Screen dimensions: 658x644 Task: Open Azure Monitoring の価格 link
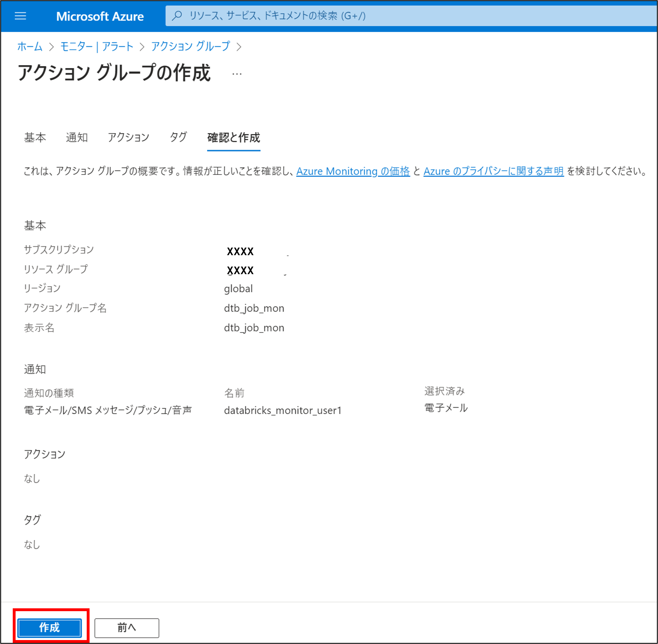tap(353, 171)
